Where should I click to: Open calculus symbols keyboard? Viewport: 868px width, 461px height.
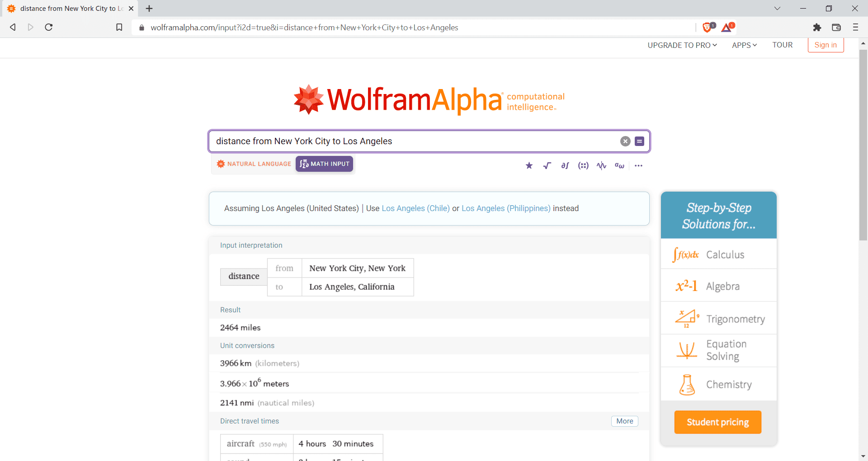pyautogui.click(x=565, y=165)
